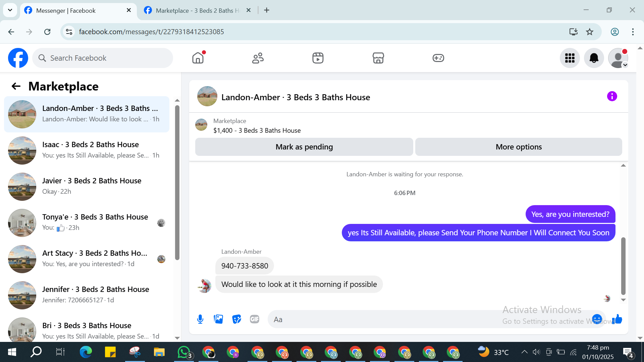Image resolution: width=644 pixels, height=362 pixels.
Task: Open the volume control in system tray
Action: (x=536, y=352)
